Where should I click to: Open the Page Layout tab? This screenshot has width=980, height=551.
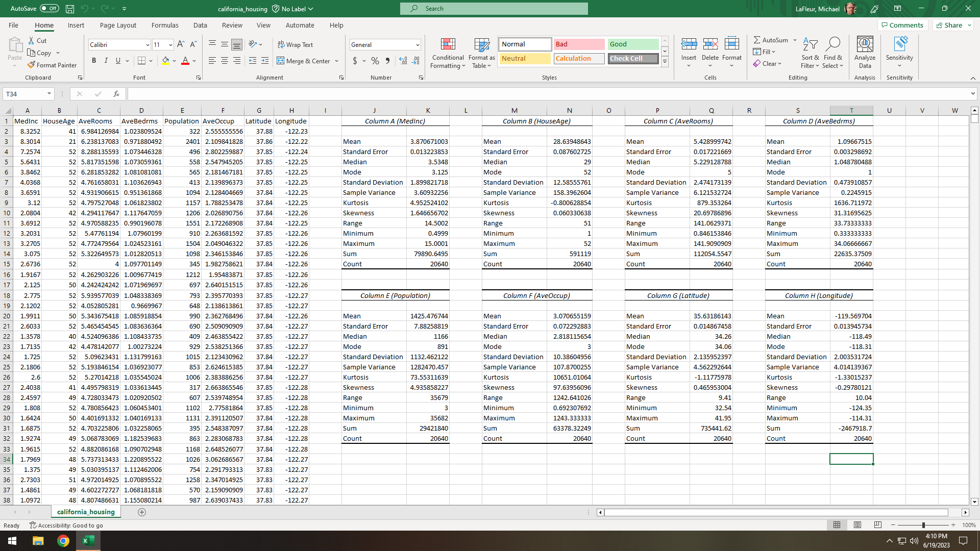118,25
